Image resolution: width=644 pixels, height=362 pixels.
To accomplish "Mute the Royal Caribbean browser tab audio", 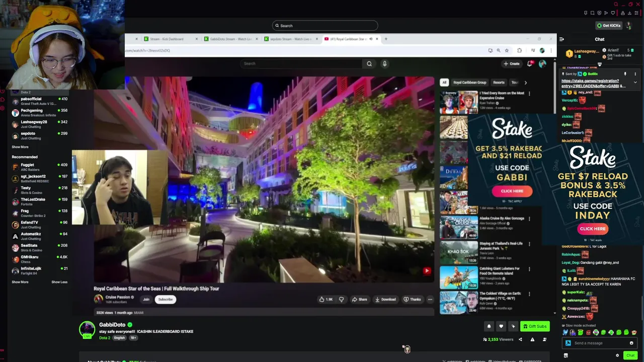I will (371, 39).
